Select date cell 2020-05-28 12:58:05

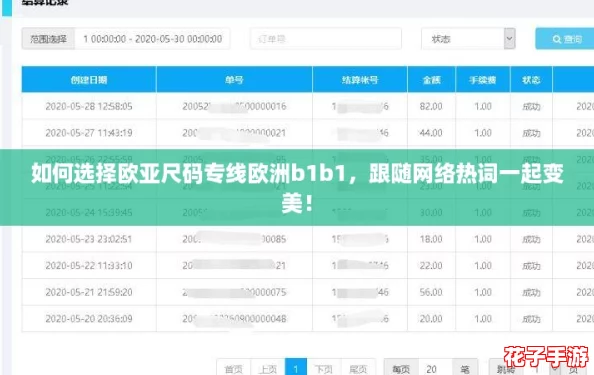(89, 106)
